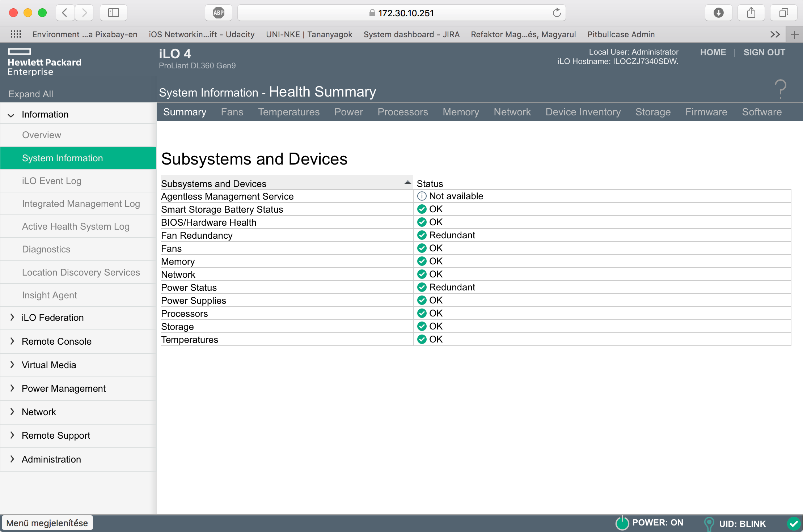The image size is (803, 532).
Task: Open the Insight Agent item
Action: point(78,295)
